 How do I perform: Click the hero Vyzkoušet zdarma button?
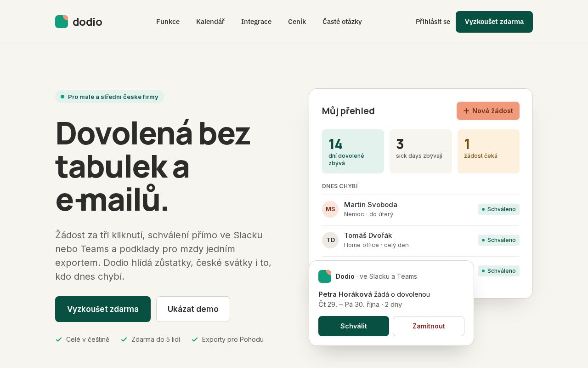tap(103, 309)
